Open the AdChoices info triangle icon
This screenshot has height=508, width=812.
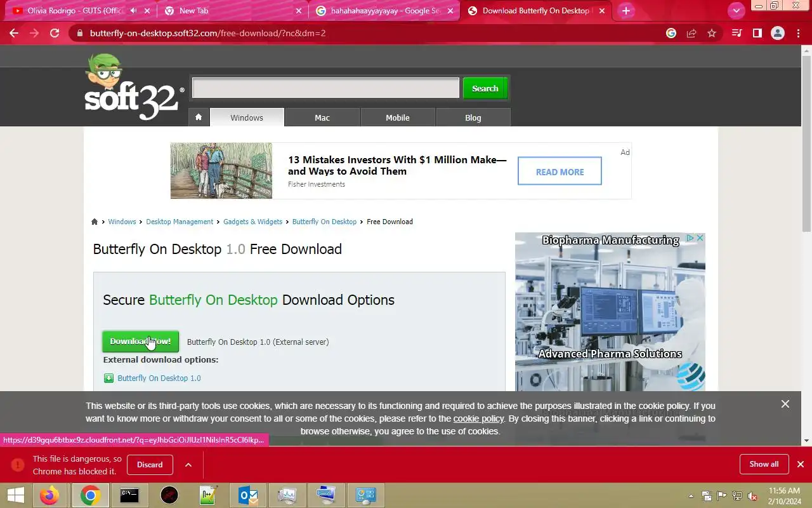tap(691, 238)
